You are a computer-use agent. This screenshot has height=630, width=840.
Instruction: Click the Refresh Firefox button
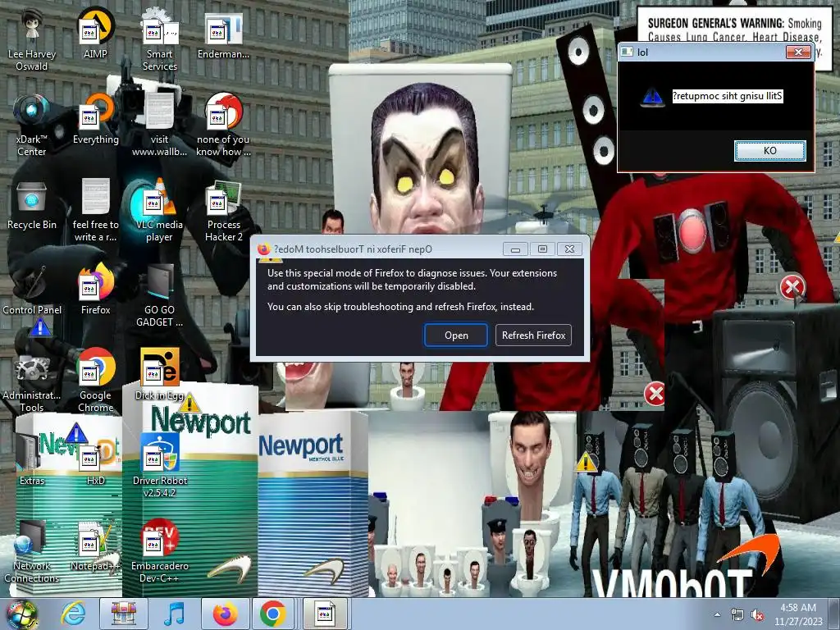[533, 336]
